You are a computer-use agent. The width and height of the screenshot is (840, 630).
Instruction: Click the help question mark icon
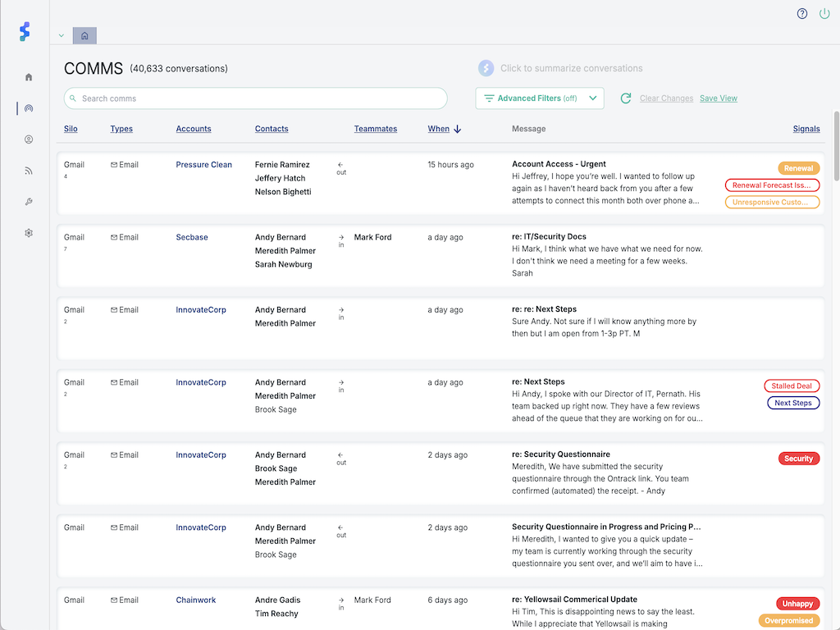pyautogui.click(x=802, y=14)
